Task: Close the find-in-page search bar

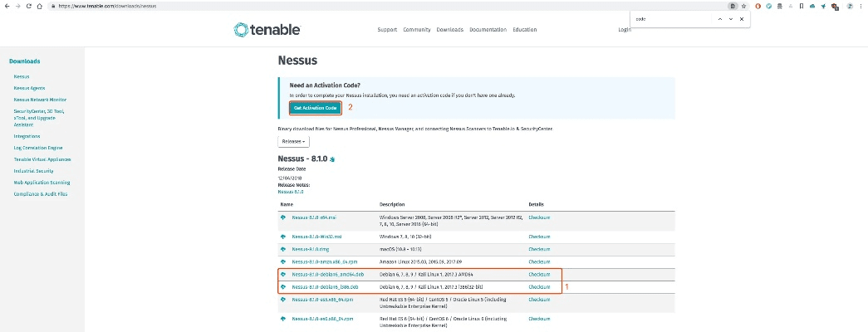Action: pos(742,18)
